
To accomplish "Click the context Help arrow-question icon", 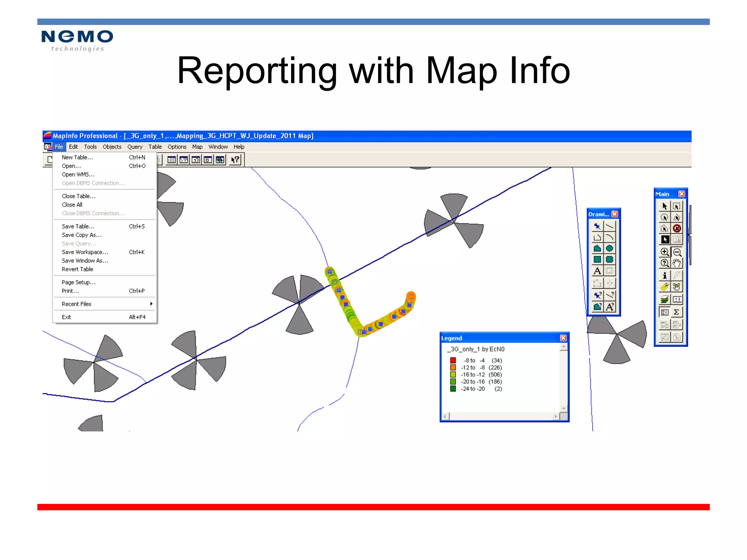I will 235,160.
